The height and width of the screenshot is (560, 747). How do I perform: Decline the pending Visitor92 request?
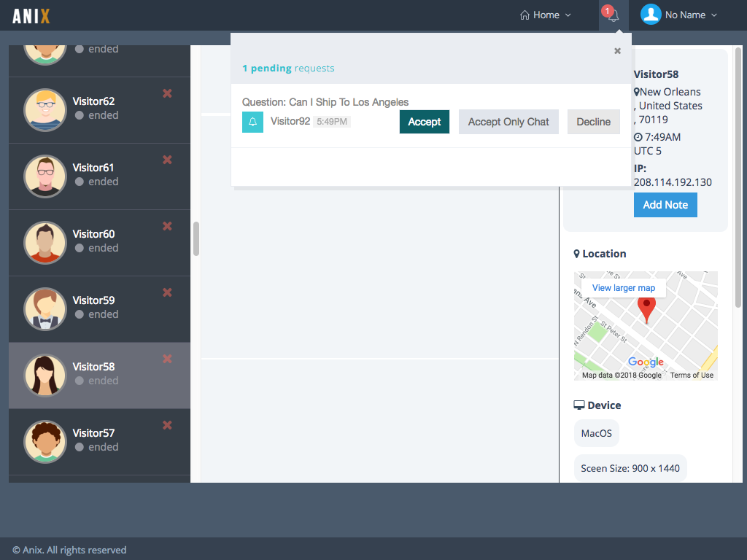pos(593,122)
